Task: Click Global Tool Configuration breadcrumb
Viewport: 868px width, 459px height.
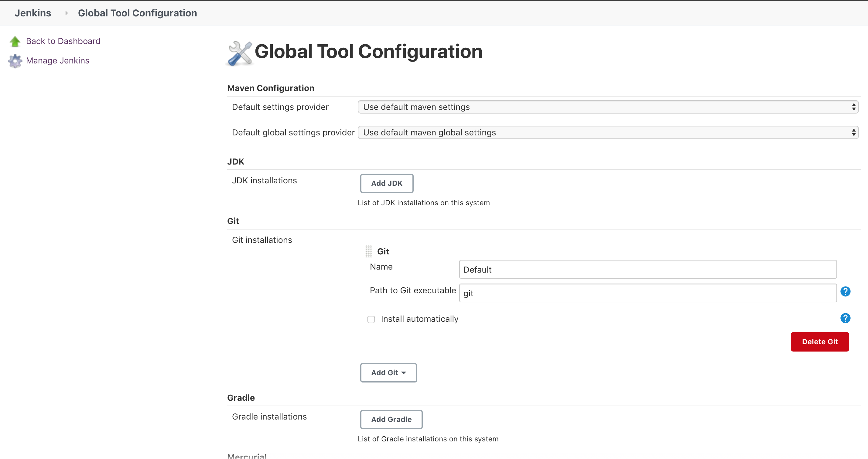Action: click(137, 13)
